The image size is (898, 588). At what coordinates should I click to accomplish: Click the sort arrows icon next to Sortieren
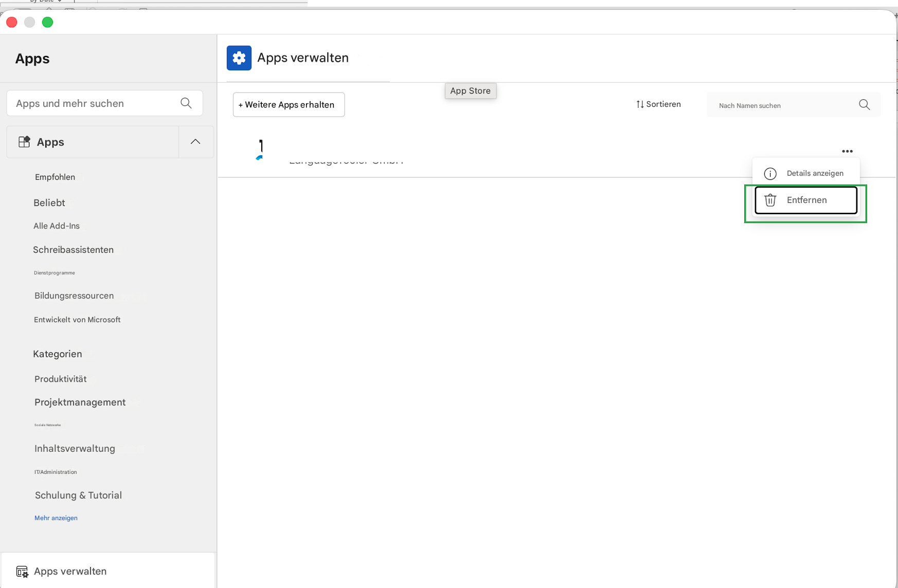click(640, 104)
